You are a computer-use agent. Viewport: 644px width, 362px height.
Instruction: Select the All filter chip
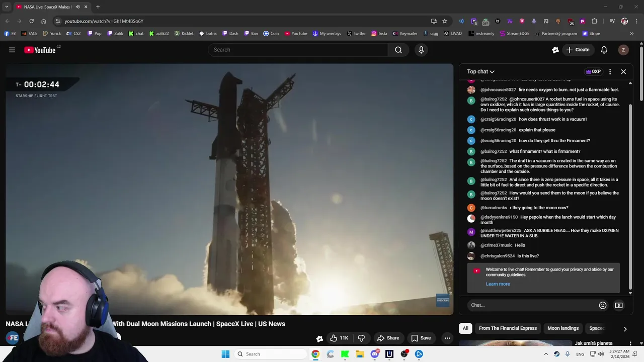(x=465, y=328)
